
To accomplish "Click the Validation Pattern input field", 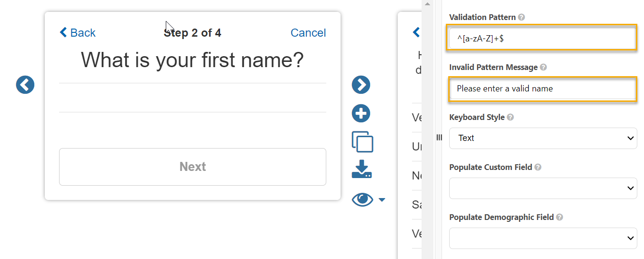I will (x=542, y=39).
